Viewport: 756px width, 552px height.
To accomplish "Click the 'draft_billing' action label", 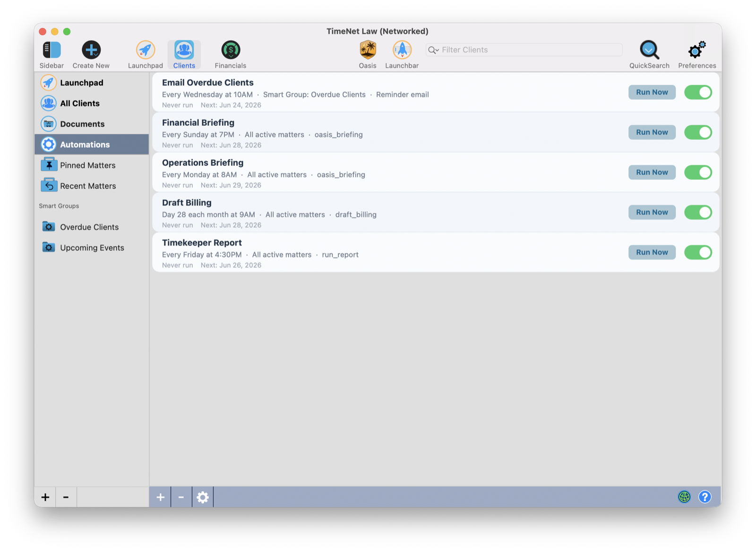I will tap(356, 215).
